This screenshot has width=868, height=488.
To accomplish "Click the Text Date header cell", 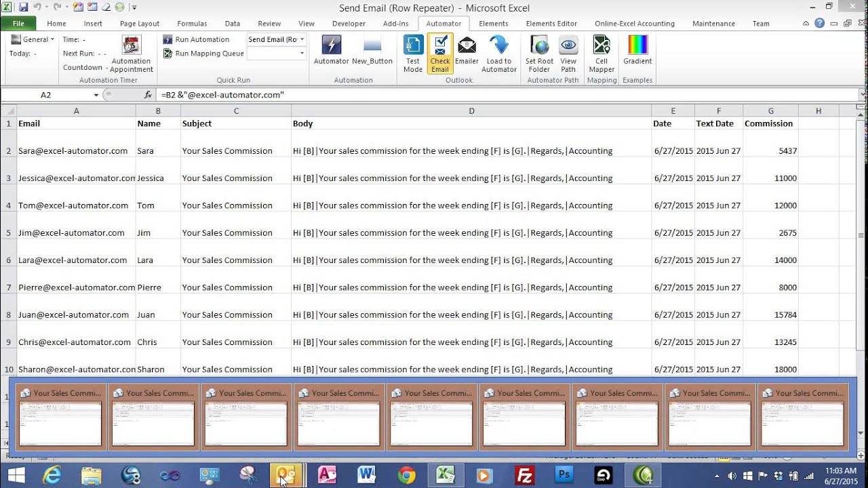I will (x=719, y=123).
